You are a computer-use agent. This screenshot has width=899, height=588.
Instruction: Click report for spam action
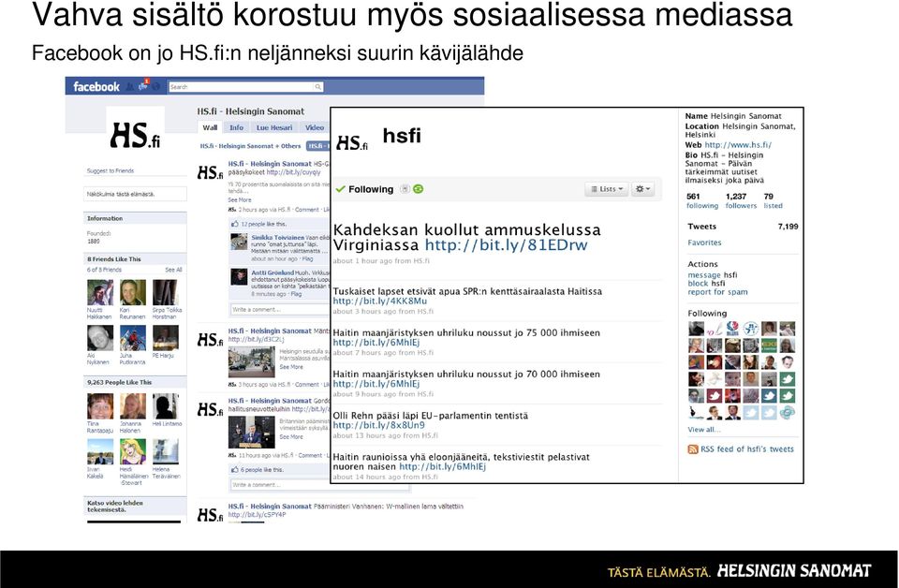pos(717,292)
